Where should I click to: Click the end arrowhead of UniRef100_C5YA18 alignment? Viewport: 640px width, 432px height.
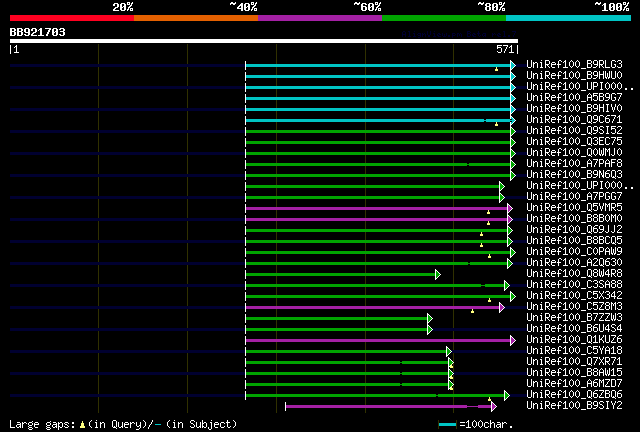[x=449, y=352]
